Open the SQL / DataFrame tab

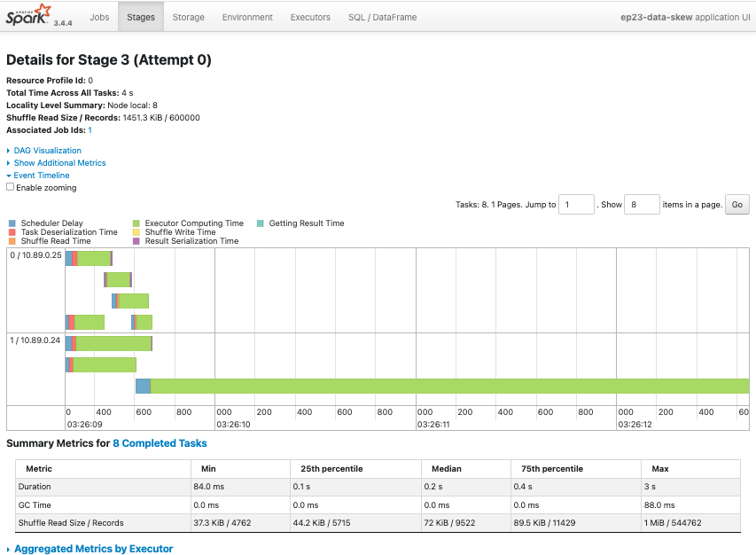[x=382, y=17]
